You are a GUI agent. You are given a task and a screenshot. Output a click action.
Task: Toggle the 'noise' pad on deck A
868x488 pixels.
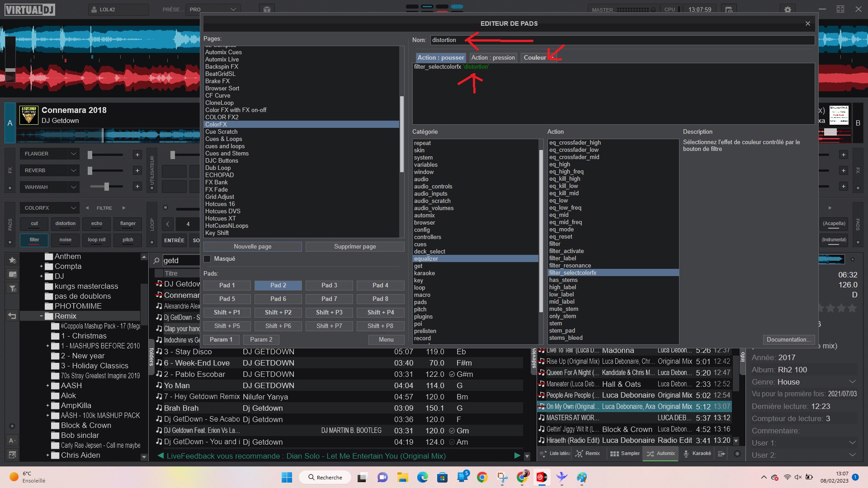[66, 240]
